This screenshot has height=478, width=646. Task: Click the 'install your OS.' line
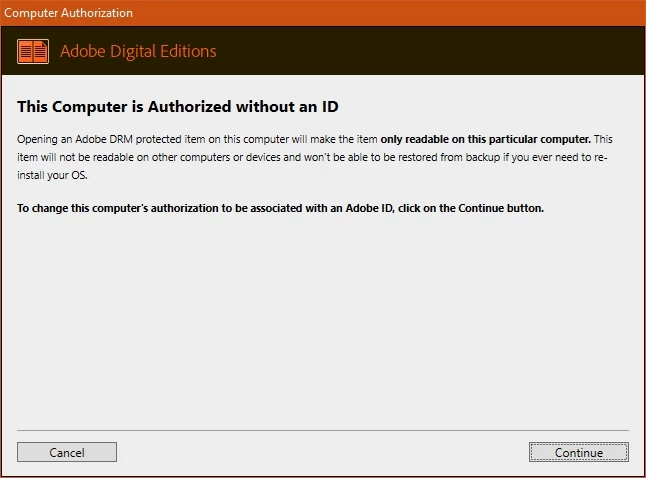pyautogui.click(x=52, y=175)
